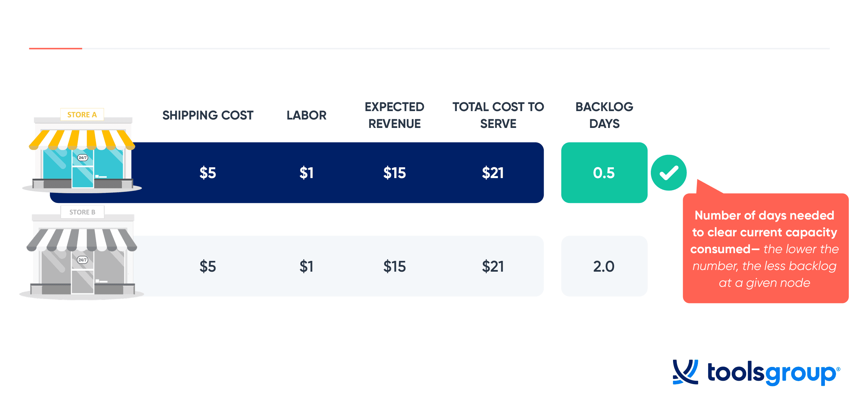Click the yellow STORE A sign label

pos(82,114)
